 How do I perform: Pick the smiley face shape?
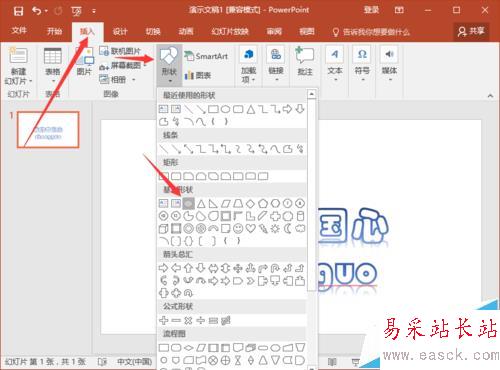pyautogui.click(x=238, y=229)
